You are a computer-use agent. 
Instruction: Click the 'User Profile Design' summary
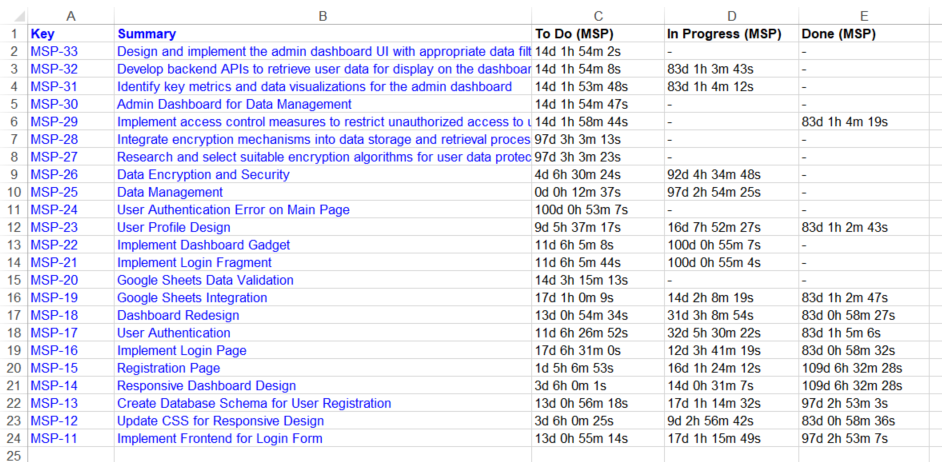point(174,228)
